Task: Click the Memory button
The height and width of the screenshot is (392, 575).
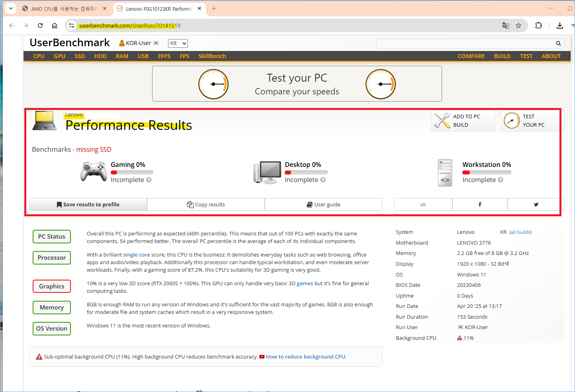Action: pyautogui.click(x=52, y=308)
